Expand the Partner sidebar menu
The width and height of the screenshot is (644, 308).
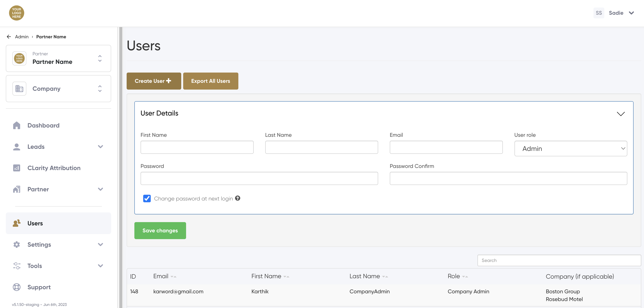pos(100,189)
